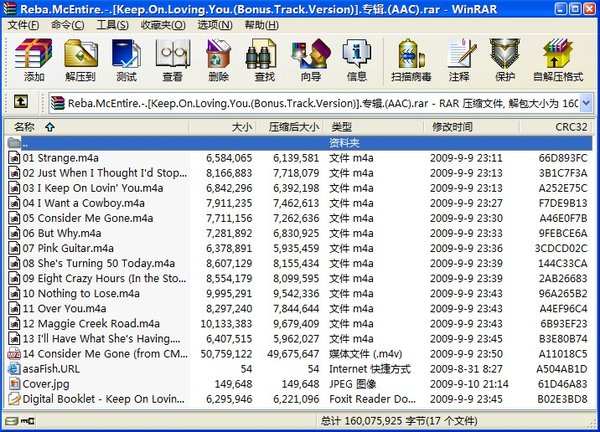Go up one folder level button
The image size is (600, 432).
click(21, 101)
